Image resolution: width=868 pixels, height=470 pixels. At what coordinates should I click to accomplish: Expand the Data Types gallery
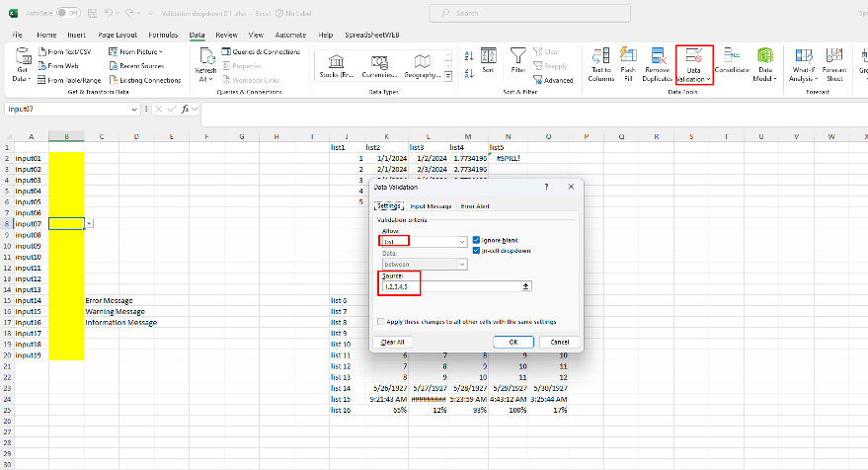(448, 76)
